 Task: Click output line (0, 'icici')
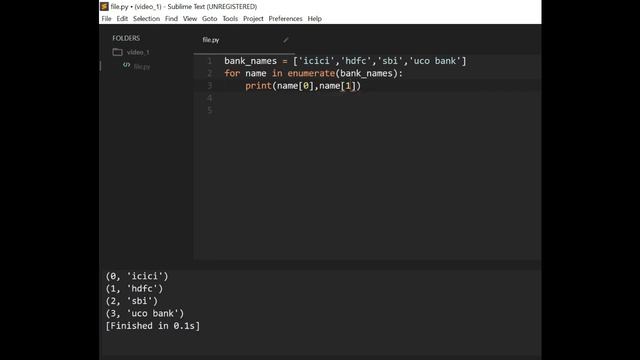137,276
